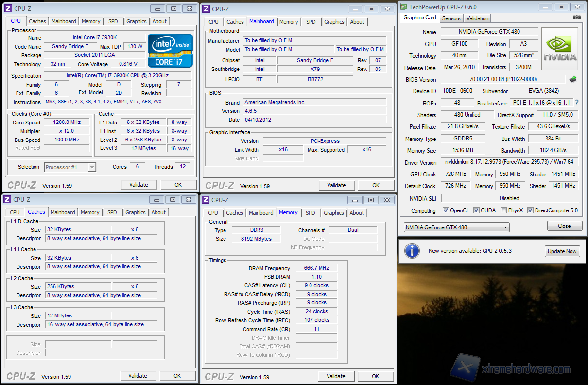The image size is (588, 385).
Task: Click the Intel Core i7 3930K name field
Action: tap(94, 37)
